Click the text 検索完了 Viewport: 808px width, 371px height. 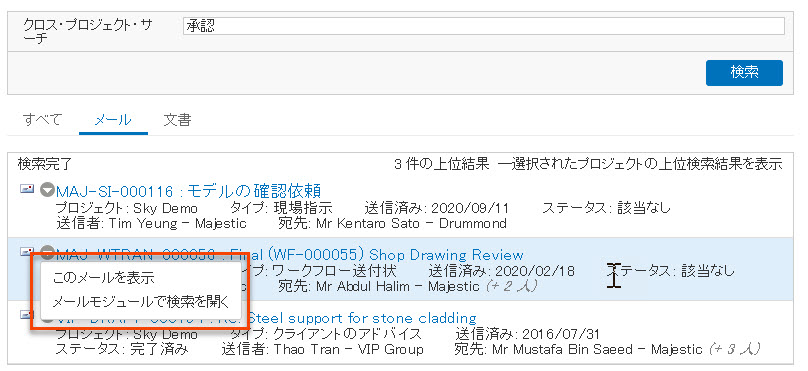[45, 164]
